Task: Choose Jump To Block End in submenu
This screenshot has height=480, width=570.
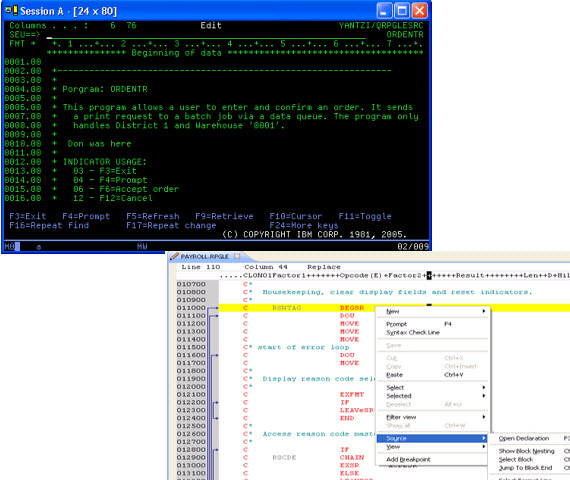Action: [x=530, y=468]
